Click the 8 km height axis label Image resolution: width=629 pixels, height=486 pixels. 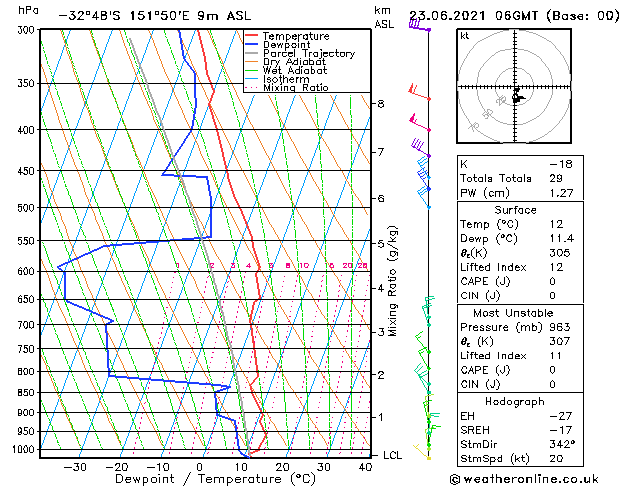[380, 104]
